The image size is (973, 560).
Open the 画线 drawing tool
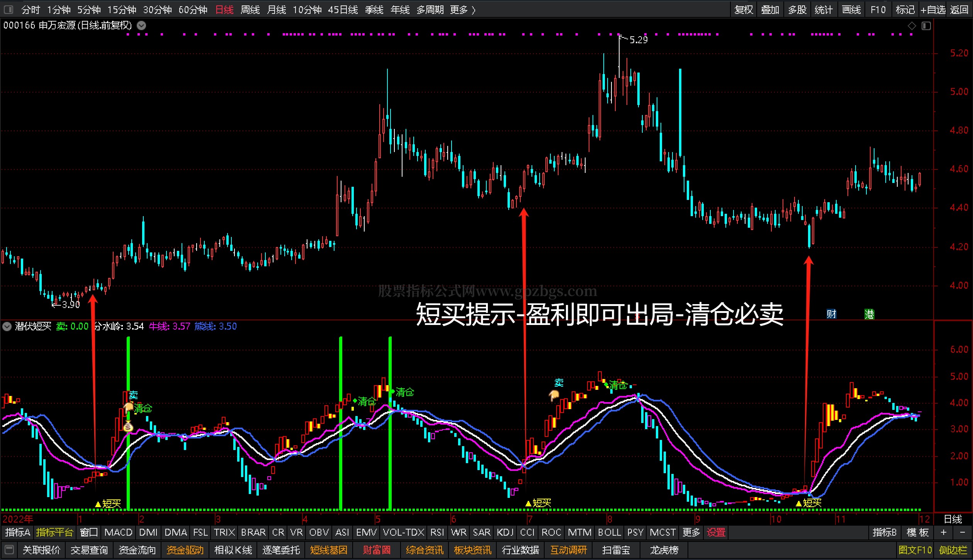851,10
